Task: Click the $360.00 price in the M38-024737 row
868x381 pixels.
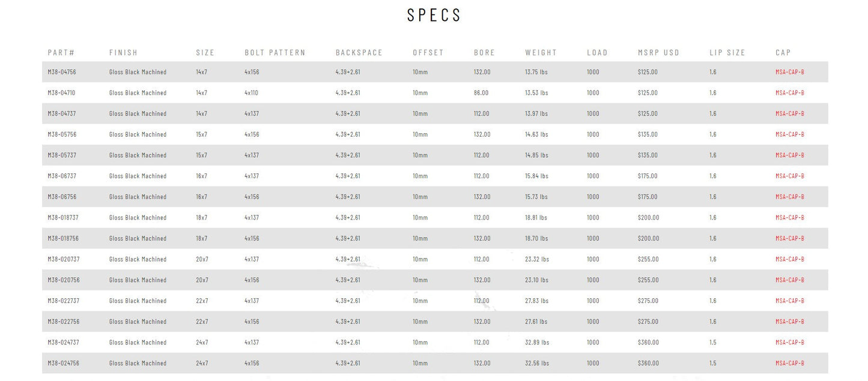Action: click(x=648, y=343)
